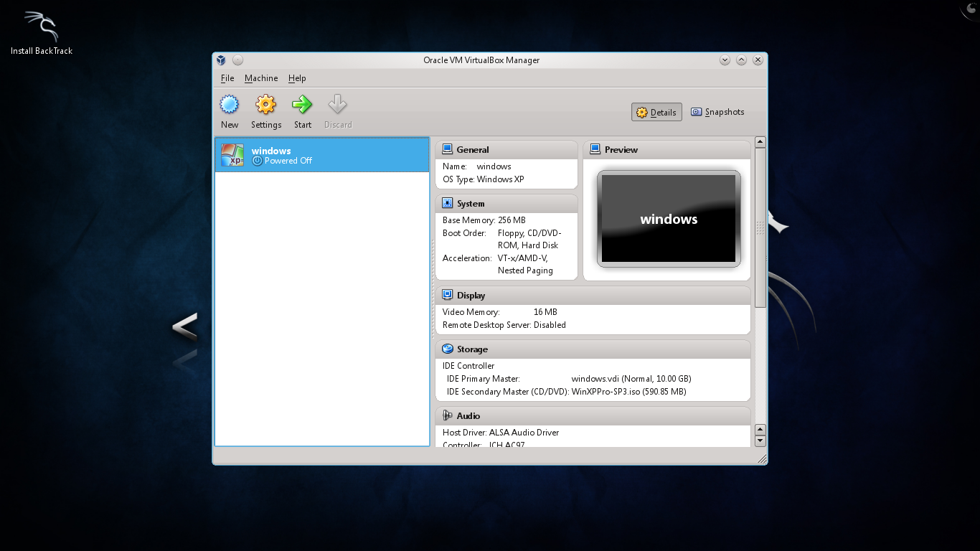Maximize the VirtualBox Manager window
Image resolution: width=980 pixels, height=551 pixels.
coord(741,60)
